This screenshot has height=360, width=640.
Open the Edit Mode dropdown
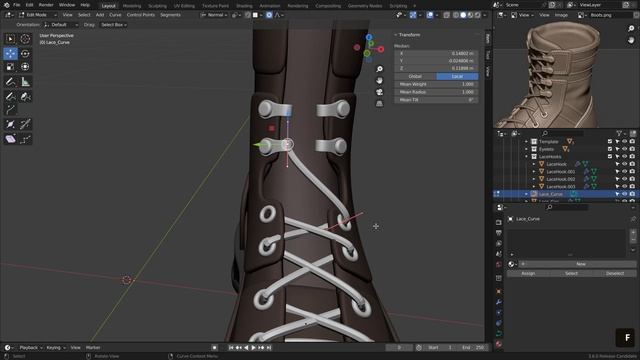(38, 15)
